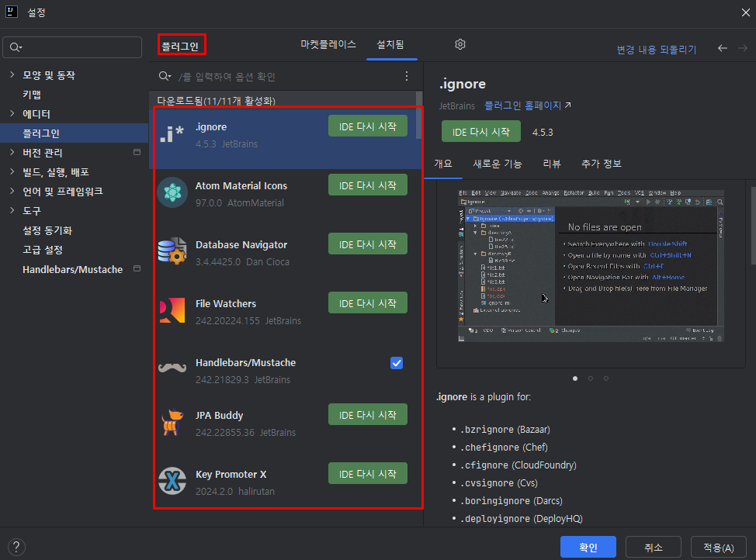Switch to the 마켓플레이스 tab
The height and width of the screenshot is (560, 756).
[328, 45]
